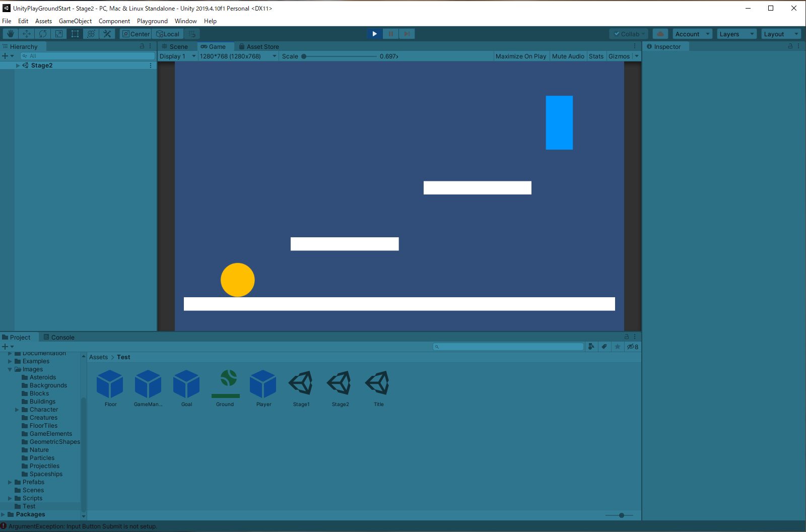Select the combined Transform tool
806x532 pixels.
tap(91, 34)
